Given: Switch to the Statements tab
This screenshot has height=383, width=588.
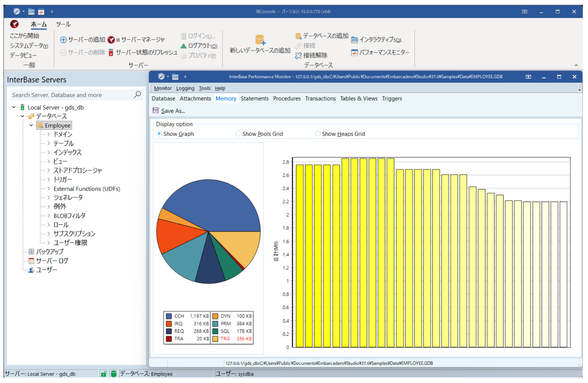Looking at the screenshot, I should pyautogui.click(x=254, y=99).
